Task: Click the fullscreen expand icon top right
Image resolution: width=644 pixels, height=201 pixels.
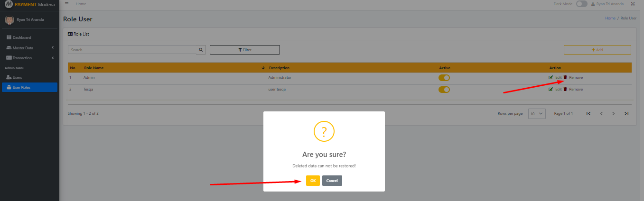Action: (633, 4)
